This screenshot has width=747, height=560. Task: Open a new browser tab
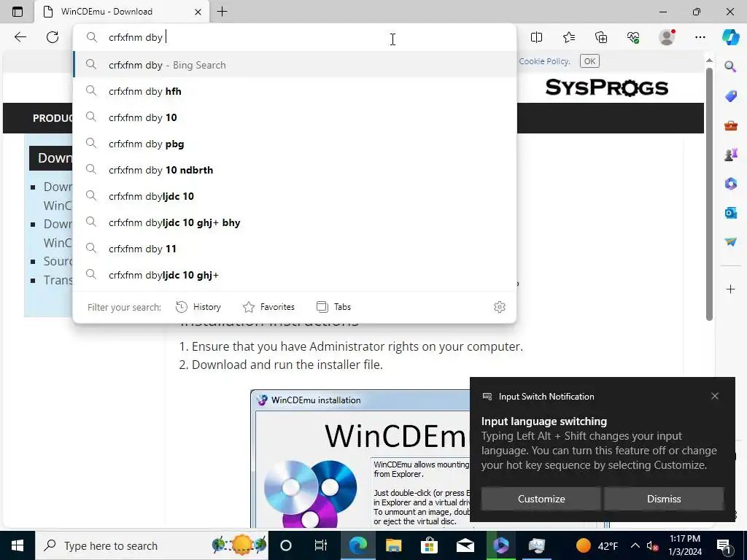[222, 12]
